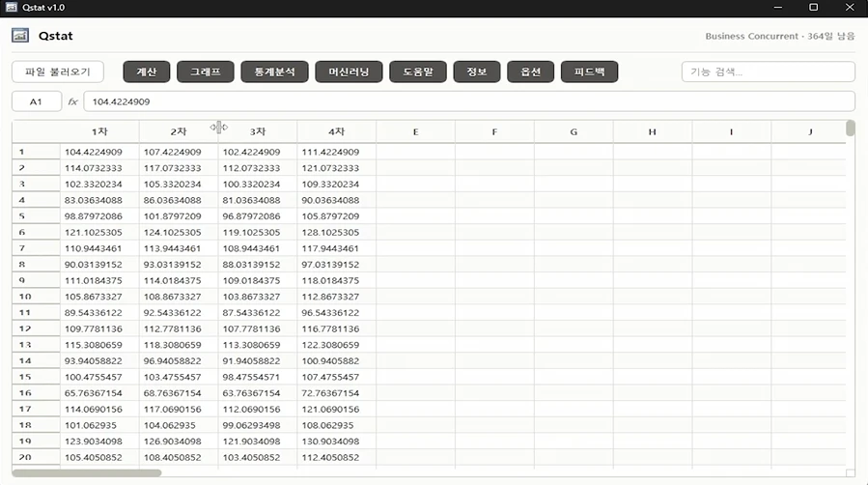Click cell containing 121.9034098
868x485 pixels.
(258, 441)
